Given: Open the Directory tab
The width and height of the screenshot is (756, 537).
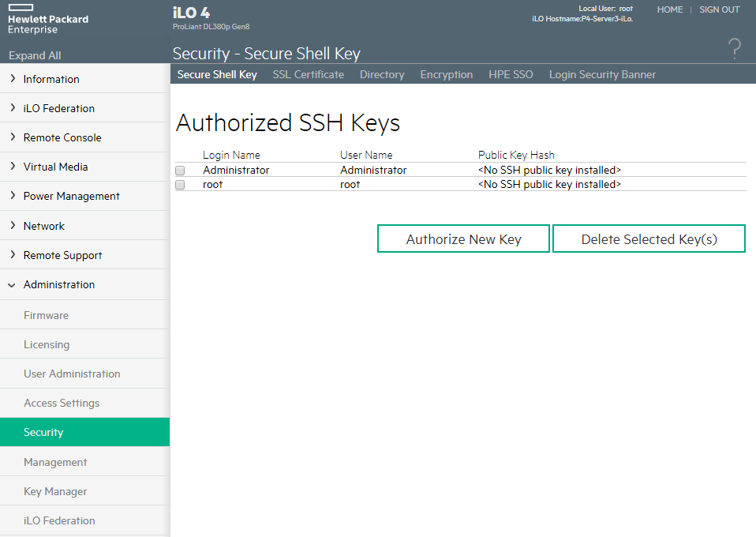Looking at the screenshot, I should click(382, 74).
